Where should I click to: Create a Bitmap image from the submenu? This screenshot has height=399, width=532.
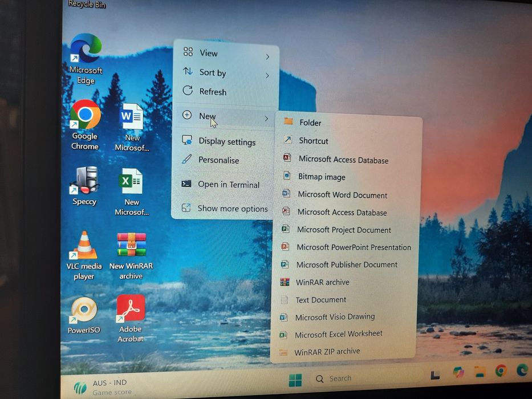point(348,177)
